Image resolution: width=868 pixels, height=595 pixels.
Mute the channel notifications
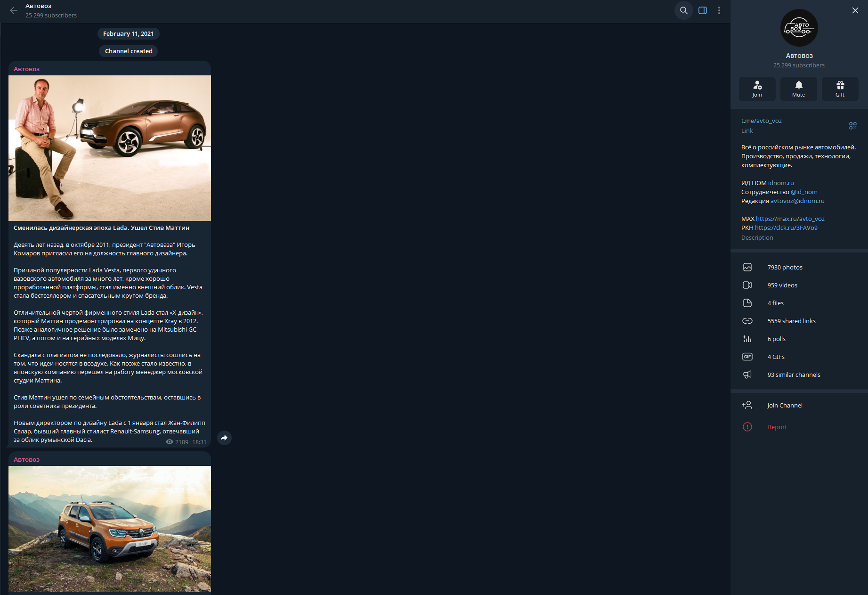click(x=799, y=89)
